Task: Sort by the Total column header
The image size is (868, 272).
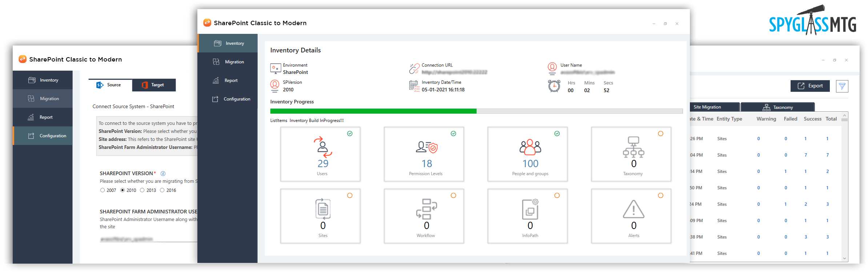Action: tap(831, 119)
